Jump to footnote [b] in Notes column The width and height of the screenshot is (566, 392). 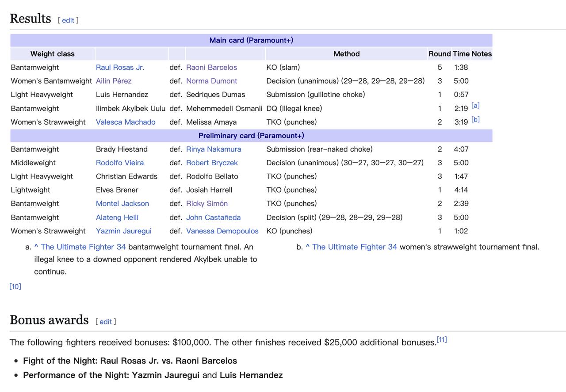click(x=475, y=119)
